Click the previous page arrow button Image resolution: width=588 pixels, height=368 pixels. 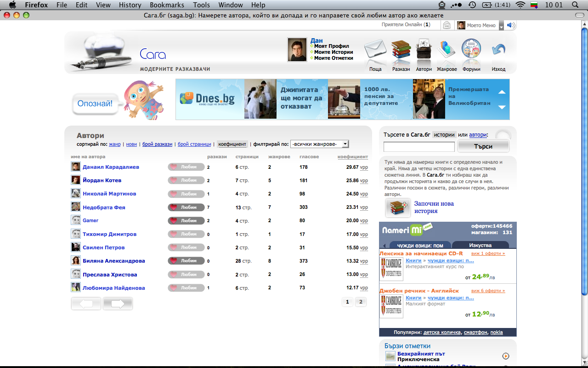(x=86, y=304)
